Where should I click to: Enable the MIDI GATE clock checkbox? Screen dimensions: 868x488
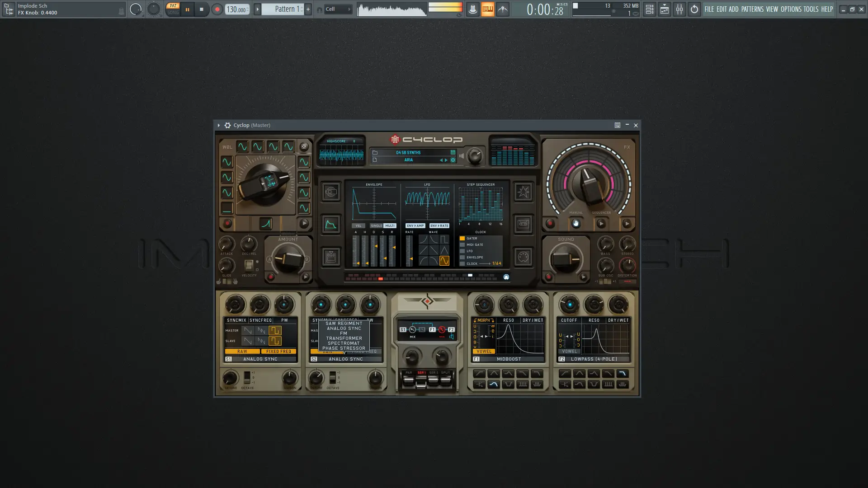click(x=462, y=245)
